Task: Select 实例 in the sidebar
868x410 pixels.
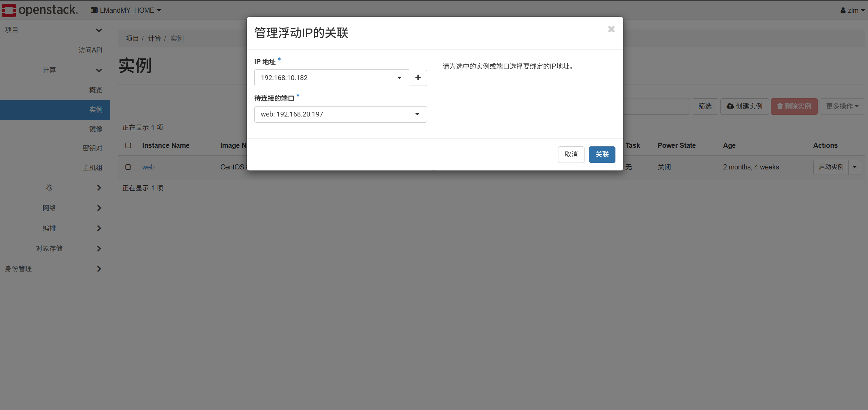Action: click(55, 110)
